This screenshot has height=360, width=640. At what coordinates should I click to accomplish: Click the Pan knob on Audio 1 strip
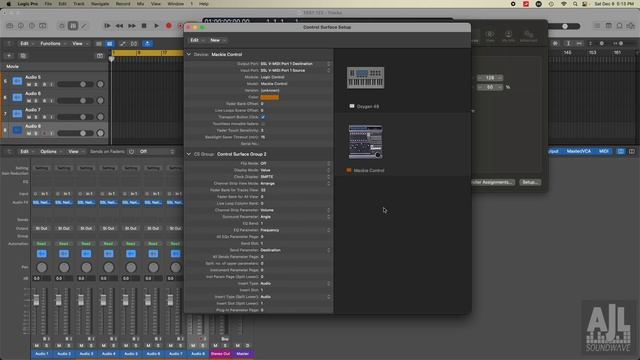click(x=42, y=267)
